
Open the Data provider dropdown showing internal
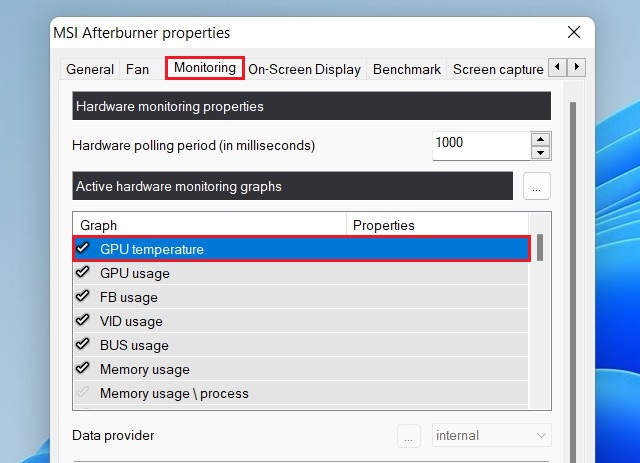tap(491, 435)
